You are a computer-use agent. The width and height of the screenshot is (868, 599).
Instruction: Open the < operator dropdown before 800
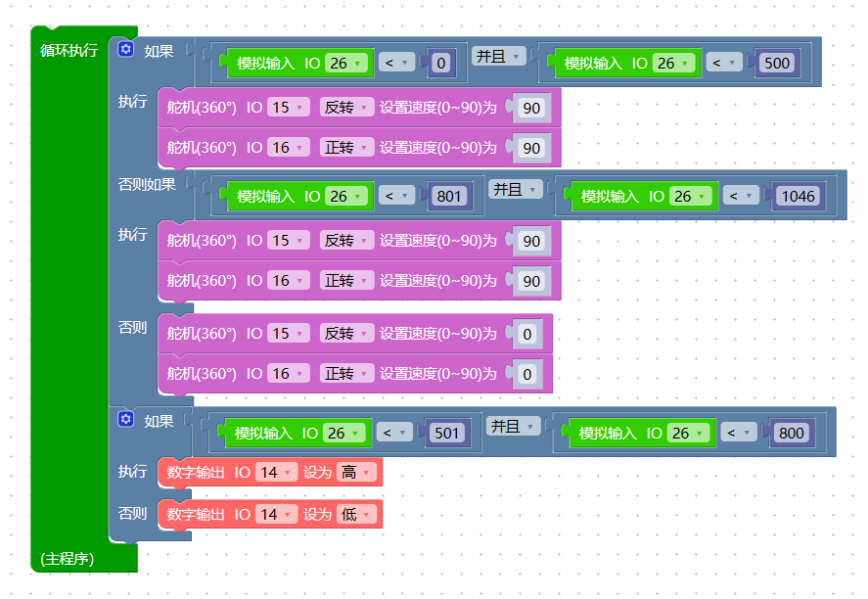coord(739,433)
